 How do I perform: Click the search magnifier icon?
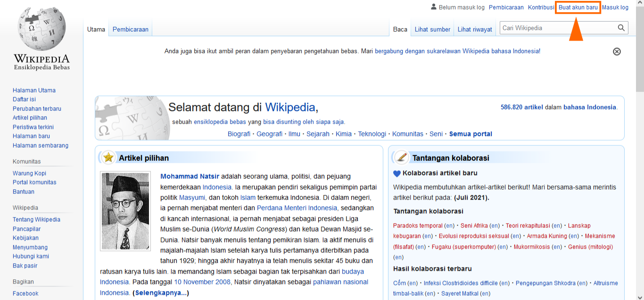621,28
